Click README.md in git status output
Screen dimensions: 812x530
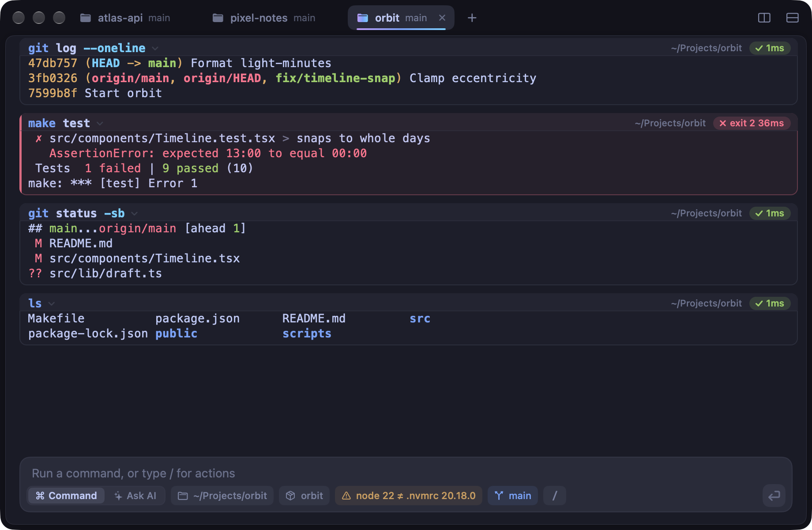pos(81,243)
